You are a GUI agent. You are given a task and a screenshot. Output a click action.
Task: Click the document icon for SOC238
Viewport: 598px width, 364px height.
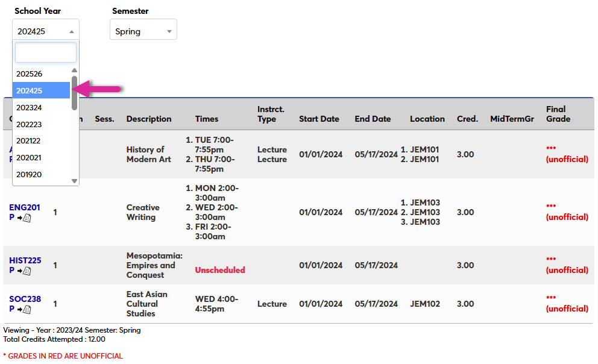pyautogui.click(x=27, y=309)
